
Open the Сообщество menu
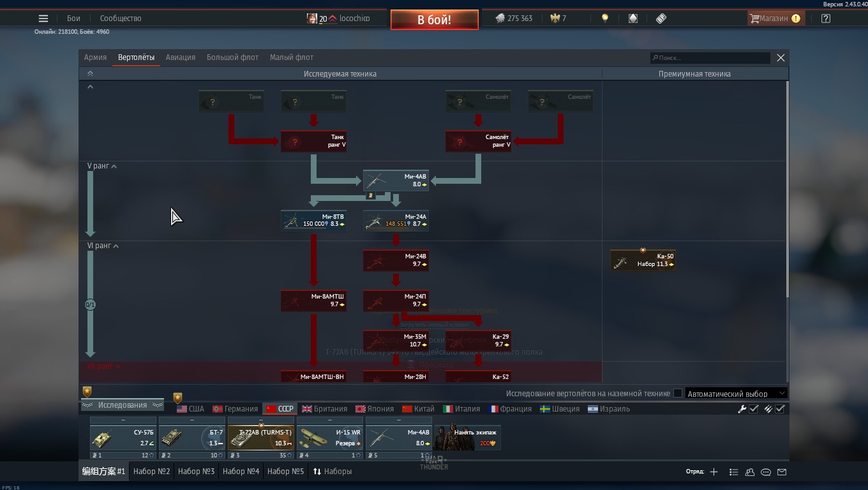pos(121,19)
